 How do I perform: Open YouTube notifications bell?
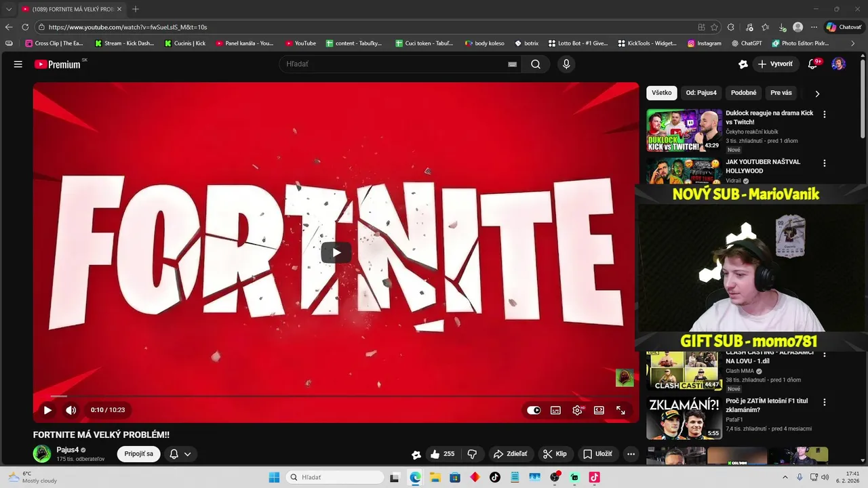point(812,64)
